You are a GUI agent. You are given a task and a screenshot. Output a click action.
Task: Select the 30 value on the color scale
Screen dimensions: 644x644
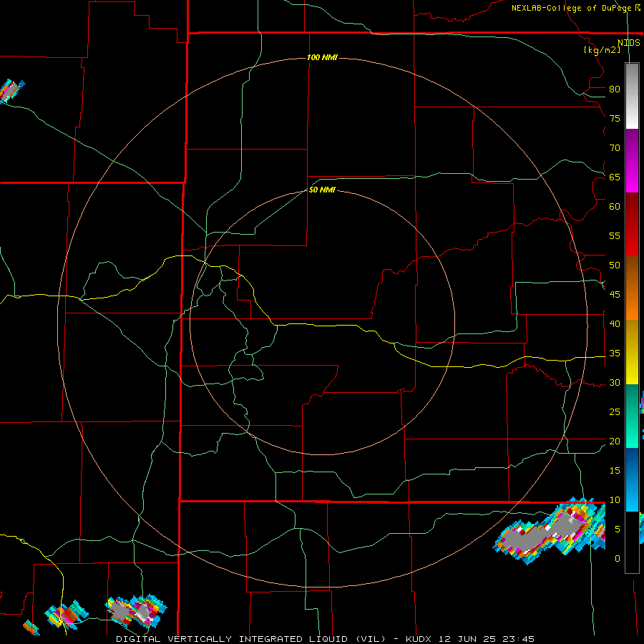(615, 383)
